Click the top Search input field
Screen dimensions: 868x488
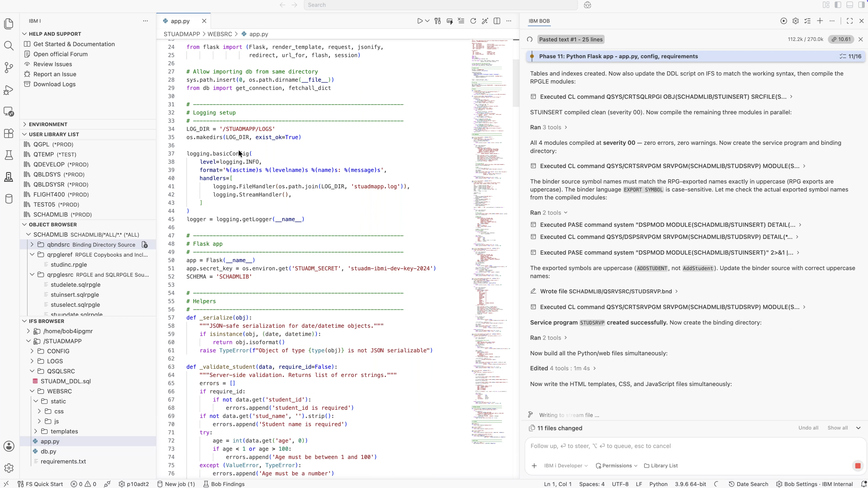[440, 5]
